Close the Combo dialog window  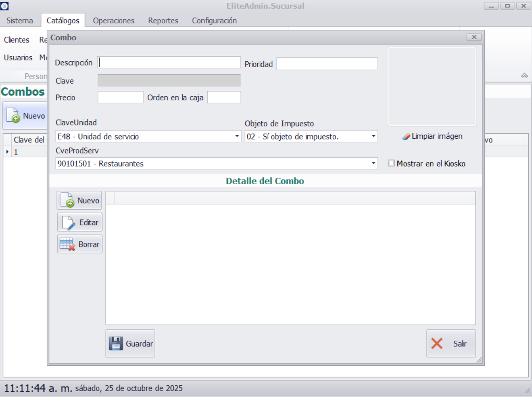point(474,37)
